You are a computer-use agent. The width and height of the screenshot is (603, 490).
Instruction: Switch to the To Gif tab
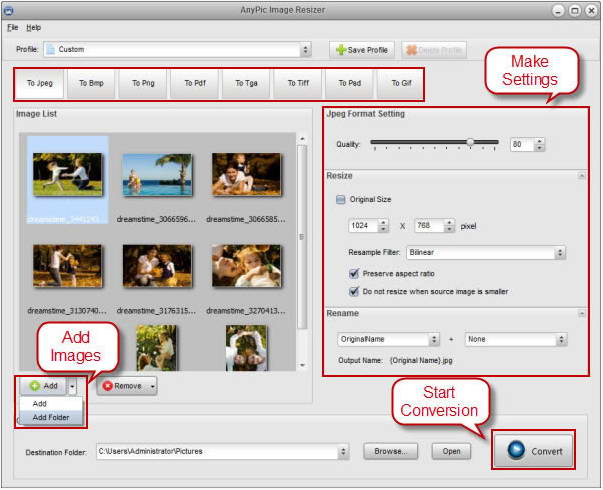(401, 83)
